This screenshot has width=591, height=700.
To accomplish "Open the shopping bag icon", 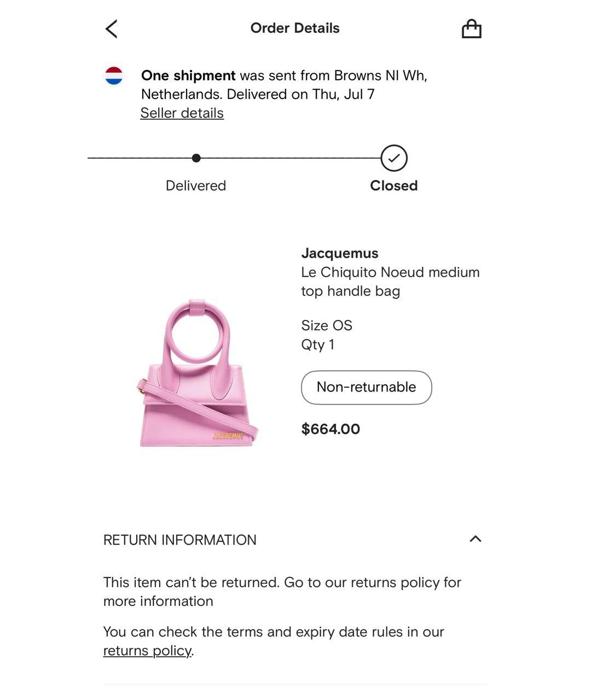I will tap(471, 29).
